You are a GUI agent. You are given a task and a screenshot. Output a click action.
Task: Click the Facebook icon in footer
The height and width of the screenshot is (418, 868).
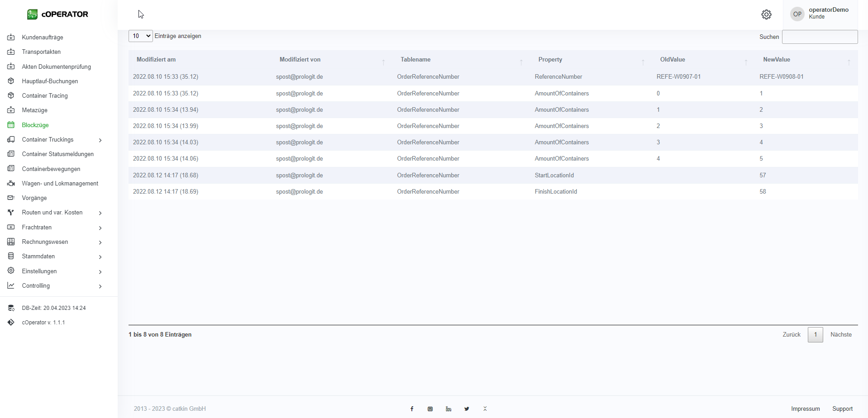412,409
